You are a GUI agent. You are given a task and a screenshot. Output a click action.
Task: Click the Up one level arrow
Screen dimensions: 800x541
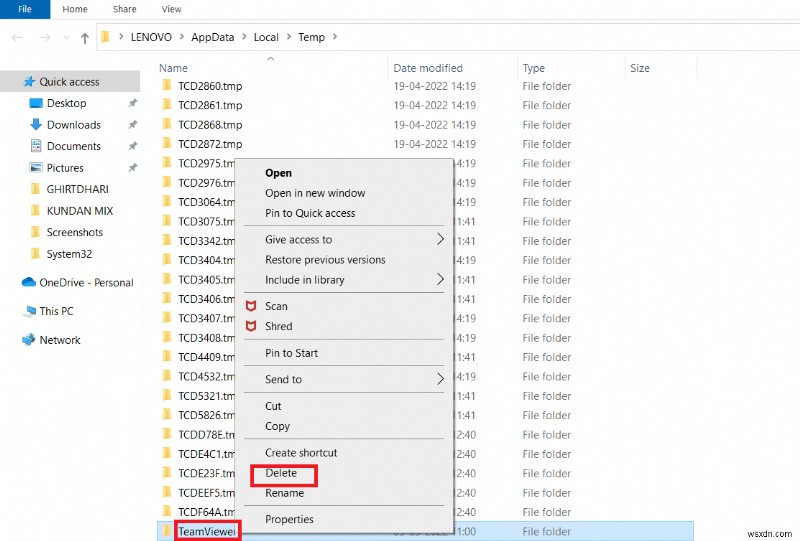(x=85, y=38)
